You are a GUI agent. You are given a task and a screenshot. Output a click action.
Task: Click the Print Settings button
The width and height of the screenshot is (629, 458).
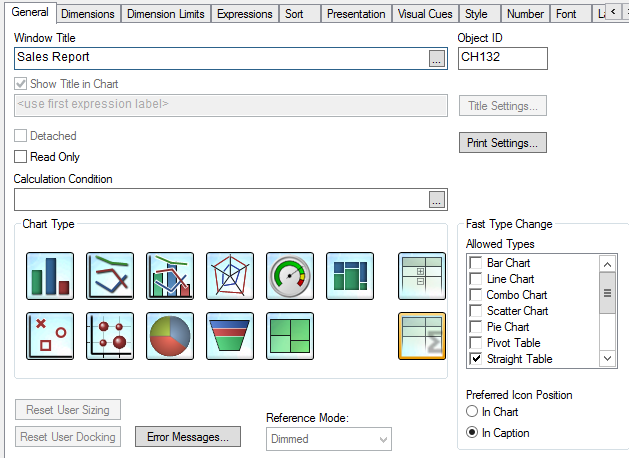(x=502, y=143)
